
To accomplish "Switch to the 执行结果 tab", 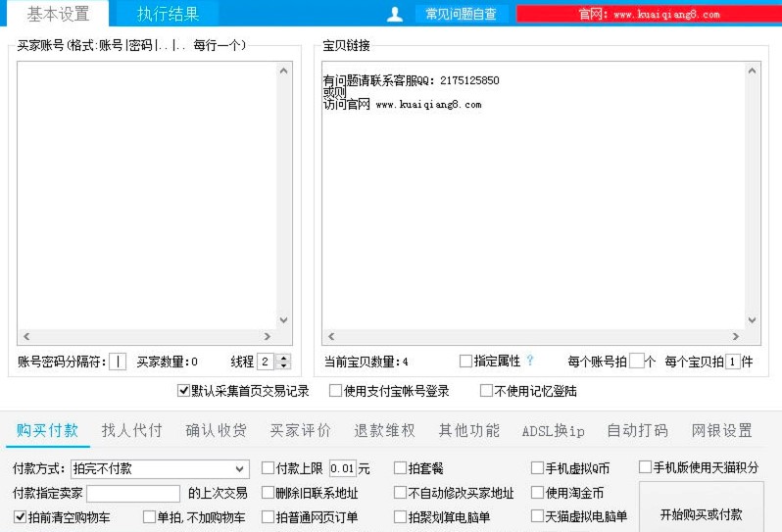I will pos(168,14).
